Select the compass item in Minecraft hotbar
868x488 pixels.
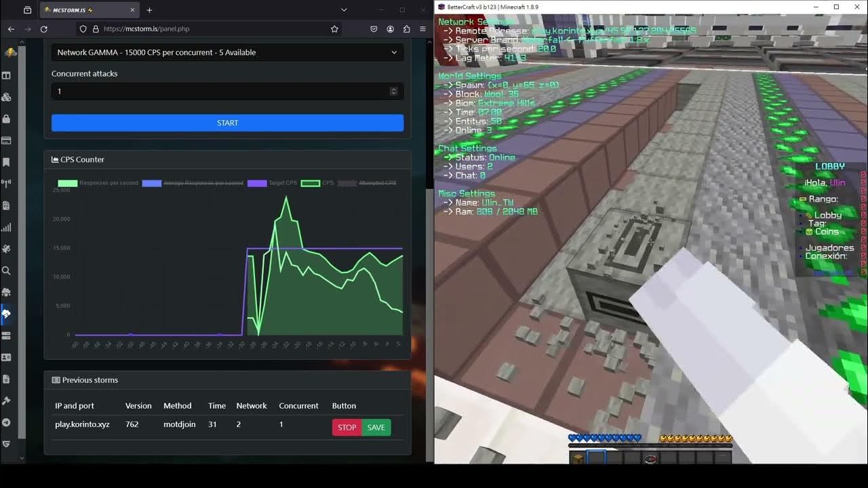(650, 459)
